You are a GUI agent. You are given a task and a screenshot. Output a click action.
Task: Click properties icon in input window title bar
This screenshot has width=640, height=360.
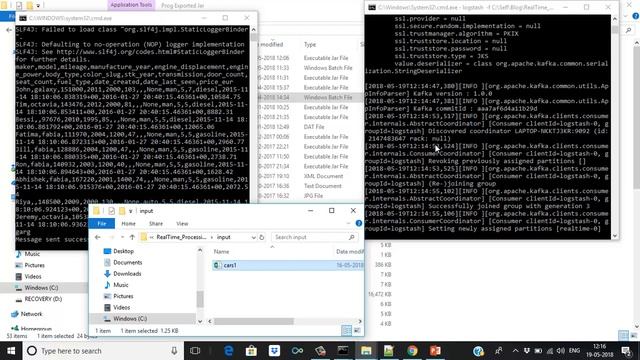[111, 211]
